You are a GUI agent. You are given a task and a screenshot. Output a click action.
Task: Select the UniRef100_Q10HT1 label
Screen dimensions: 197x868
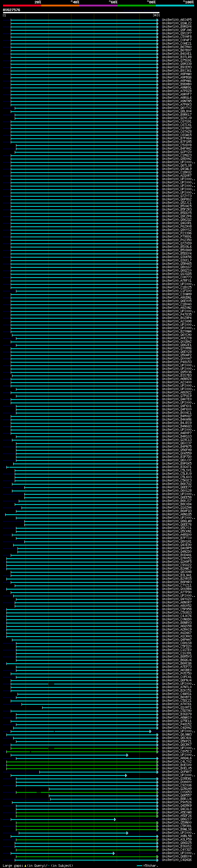tap(177, 707)
